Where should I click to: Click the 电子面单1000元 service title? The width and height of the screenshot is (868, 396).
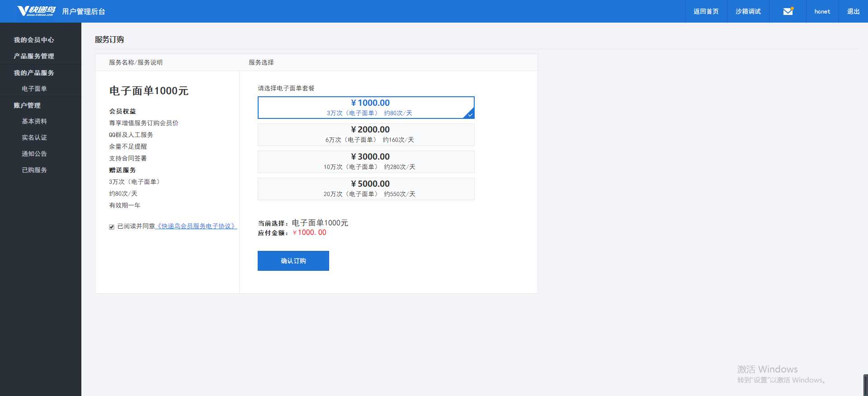coord(149,91)
